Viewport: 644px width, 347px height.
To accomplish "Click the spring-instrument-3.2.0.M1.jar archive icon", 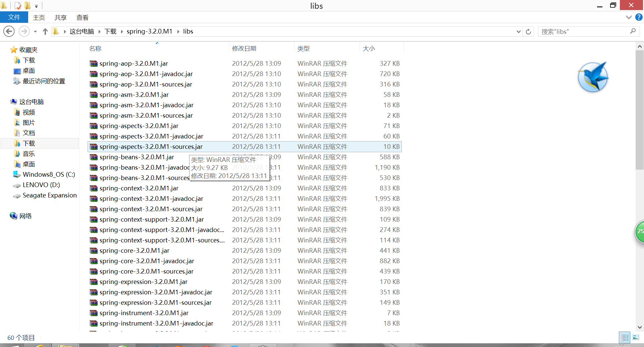I will (94, 313).
